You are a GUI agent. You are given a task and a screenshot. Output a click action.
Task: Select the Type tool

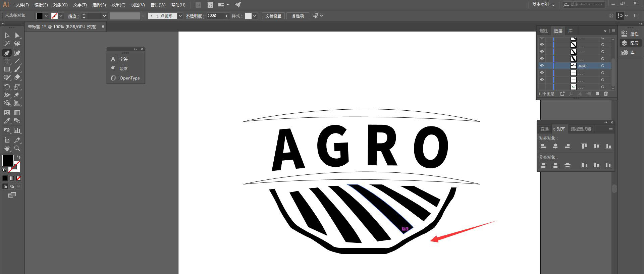(7, 61)
